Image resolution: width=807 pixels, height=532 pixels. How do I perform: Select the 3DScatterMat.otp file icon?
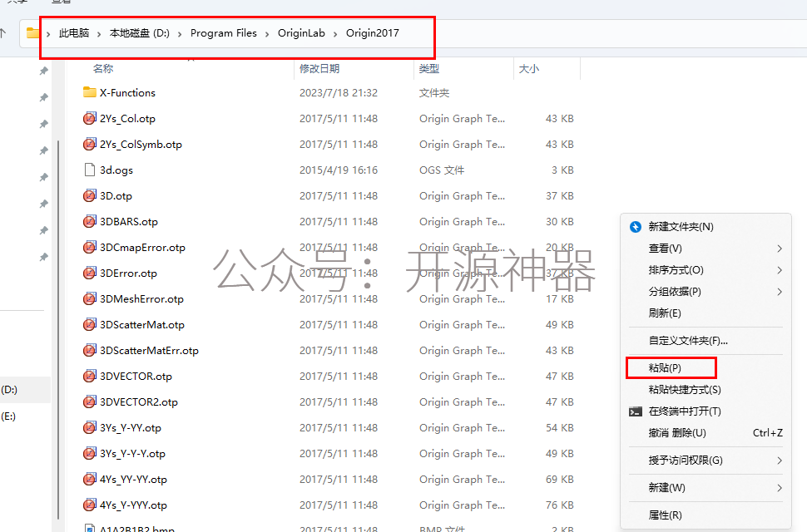click(90, 324)
